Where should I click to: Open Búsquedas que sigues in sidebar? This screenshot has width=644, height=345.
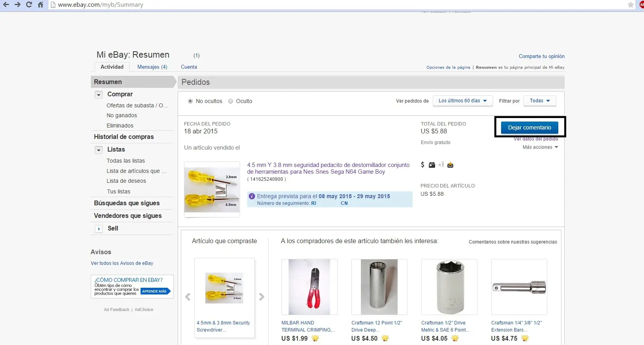point(127,203)
